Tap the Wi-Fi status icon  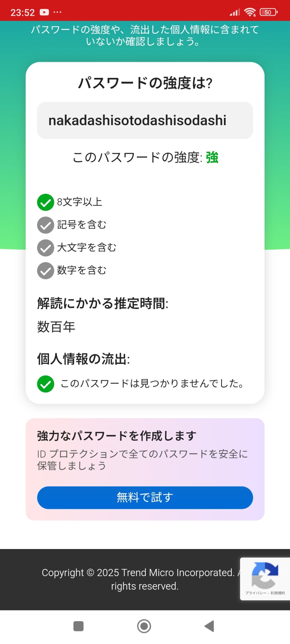250,12
